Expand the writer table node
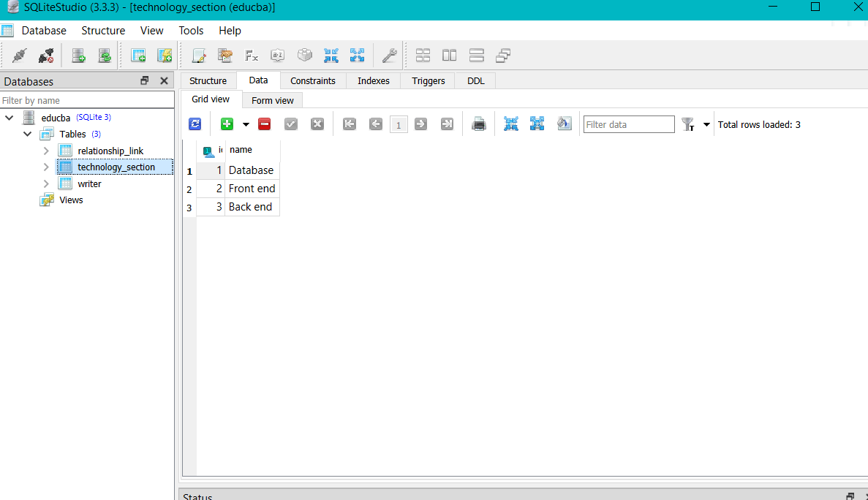Screen dimensions: 868x500 coord(46,183)
